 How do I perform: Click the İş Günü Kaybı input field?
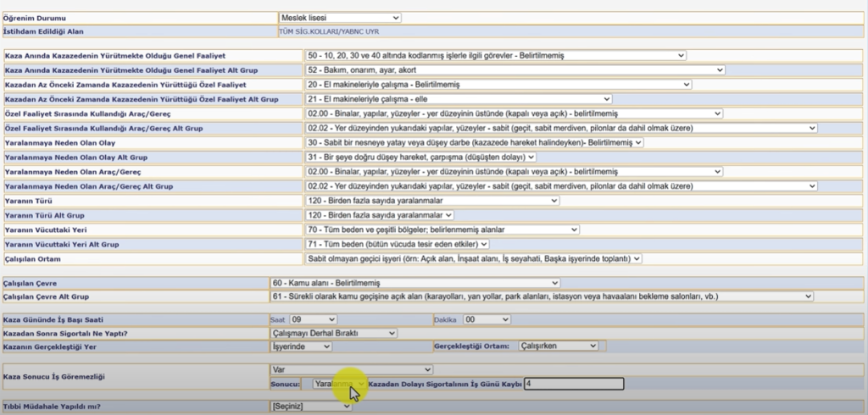[x=574, y=384]
